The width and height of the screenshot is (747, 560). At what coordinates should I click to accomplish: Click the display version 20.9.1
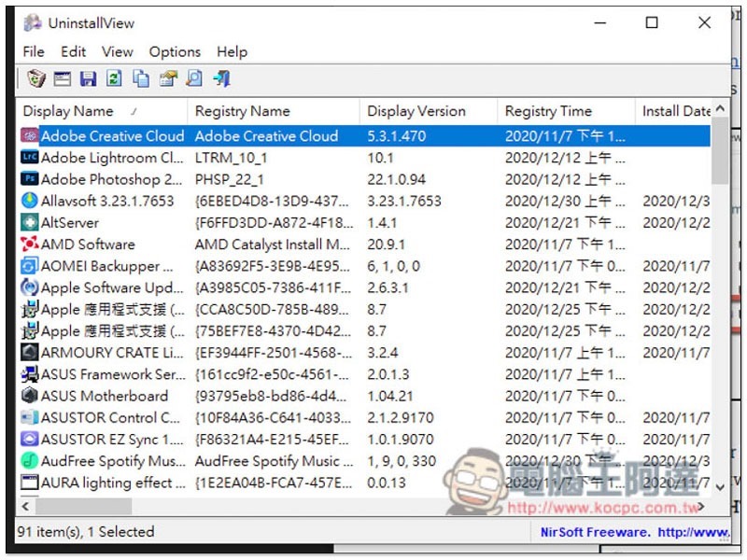click(386, 245)
